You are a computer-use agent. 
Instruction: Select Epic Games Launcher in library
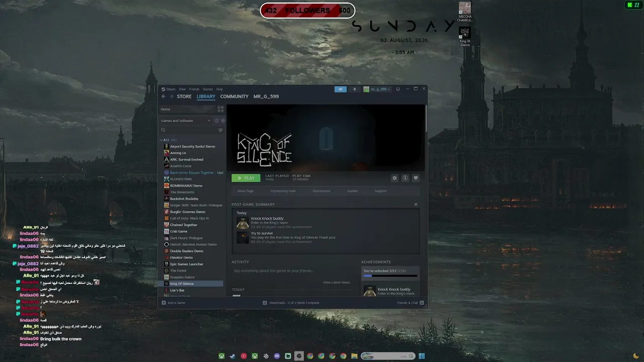coord(187,264)
